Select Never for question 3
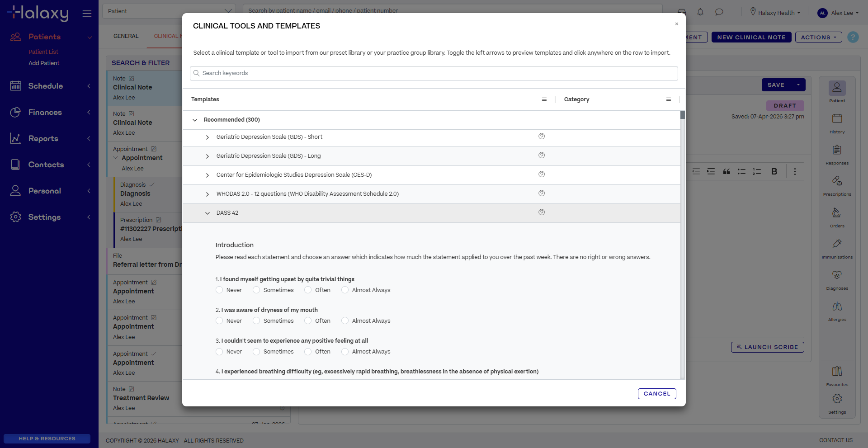 pyautogui.click(x=219, y=351)
